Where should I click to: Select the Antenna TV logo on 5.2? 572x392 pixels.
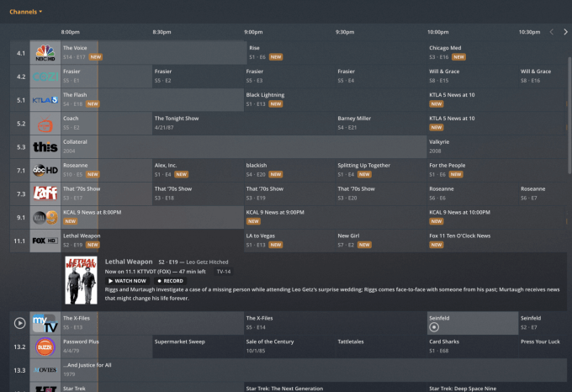45,124
